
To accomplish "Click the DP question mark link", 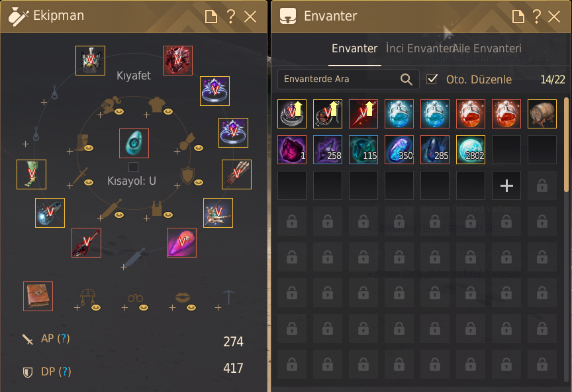I will (65, 371).
